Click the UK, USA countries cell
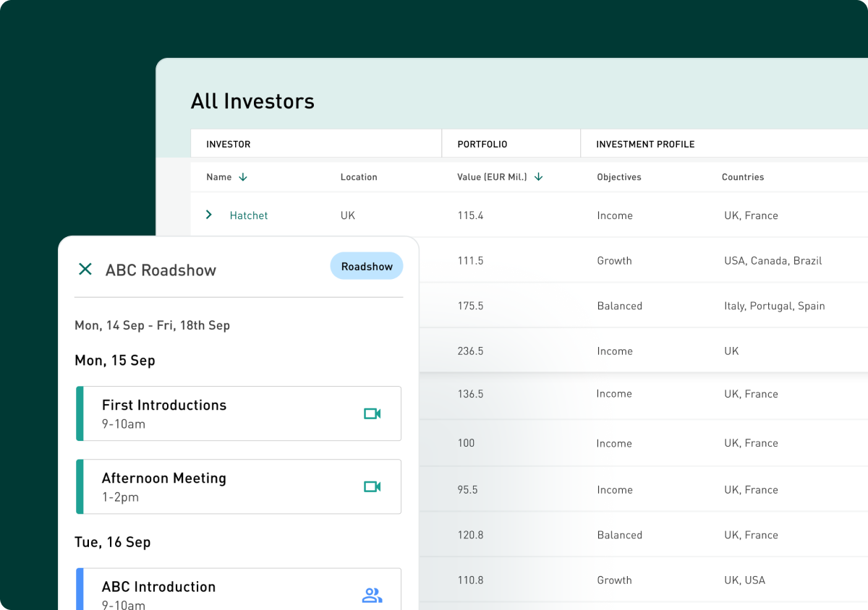868x610 pixels. tap(744, 580)
